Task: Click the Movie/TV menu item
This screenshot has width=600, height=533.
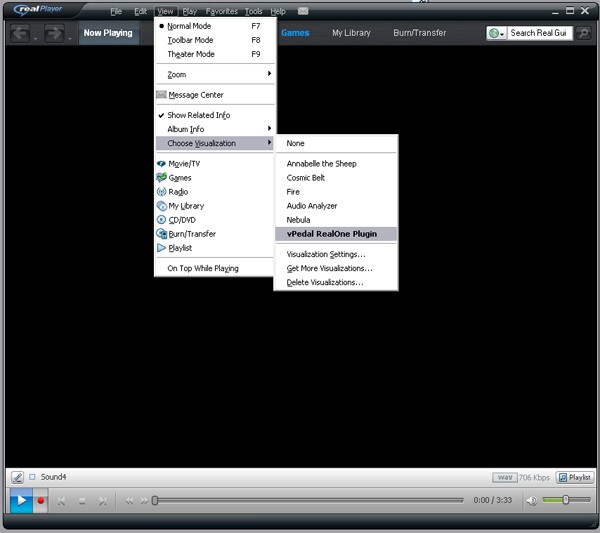Action: tap(215, 164)
